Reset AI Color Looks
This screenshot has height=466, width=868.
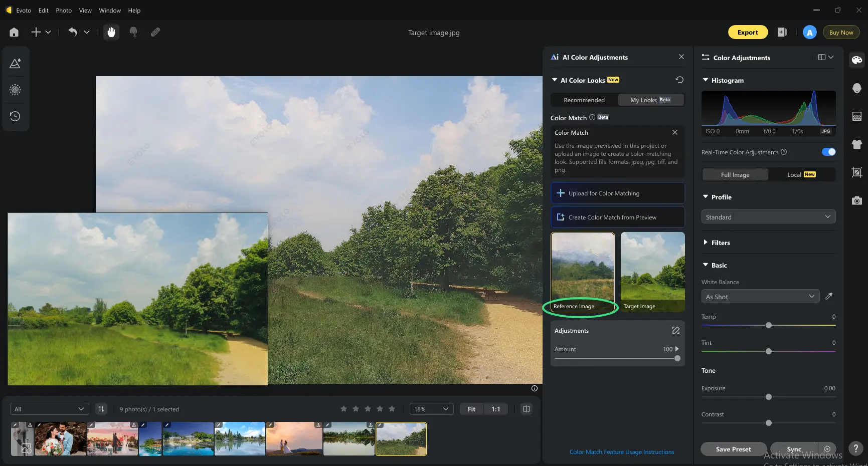(679, 80)
